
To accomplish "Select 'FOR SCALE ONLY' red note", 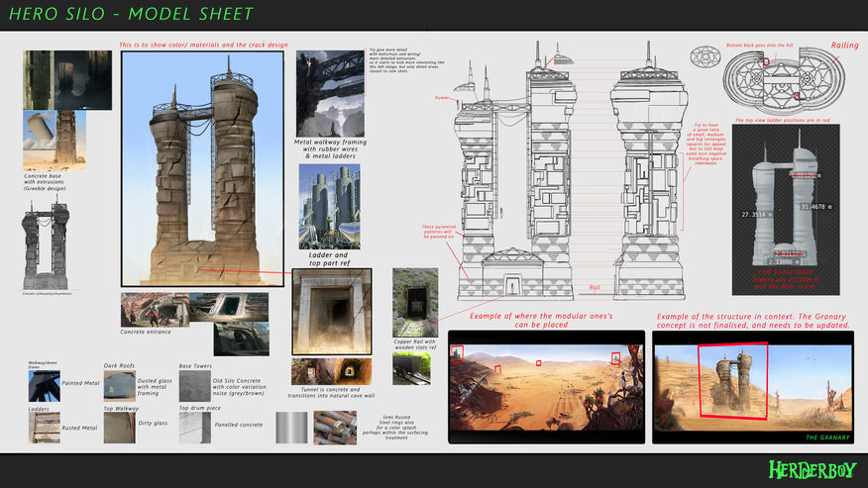I will click(786, 279).
